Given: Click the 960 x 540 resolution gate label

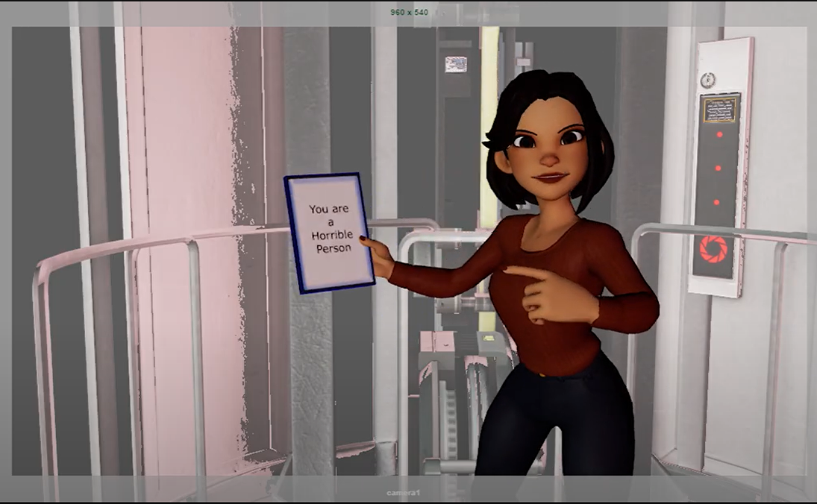Looking at the screenshot, I should coord(409,12).
